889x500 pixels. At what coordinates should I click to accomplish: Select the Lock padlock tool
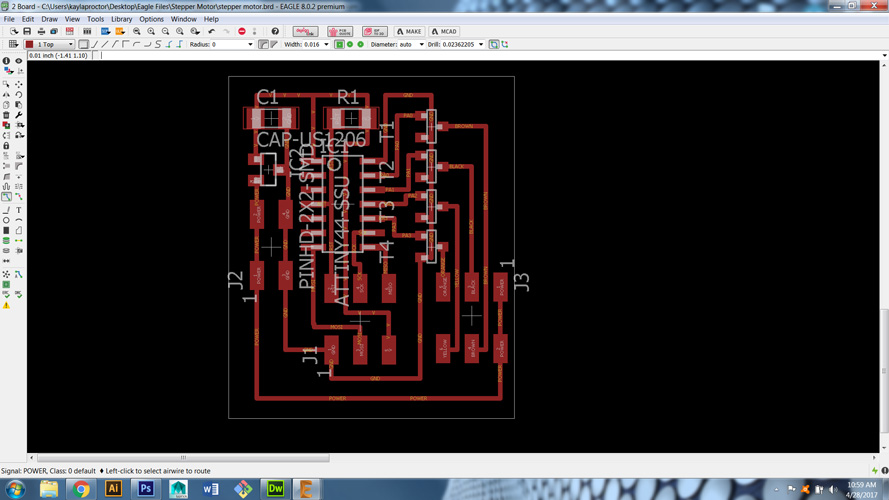tap(6, 146)
